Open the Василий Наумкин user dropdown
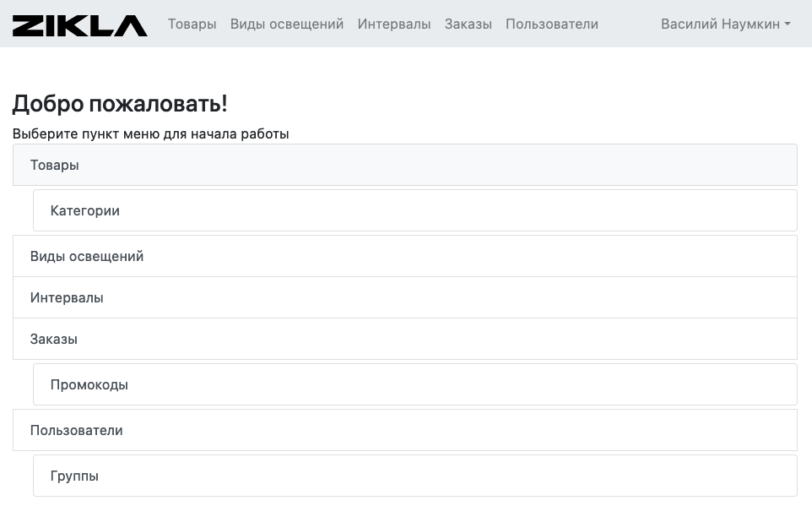Image resolution: width=812 pixels, height=517 pixels. pyautogui.click(x=725, y=24)
